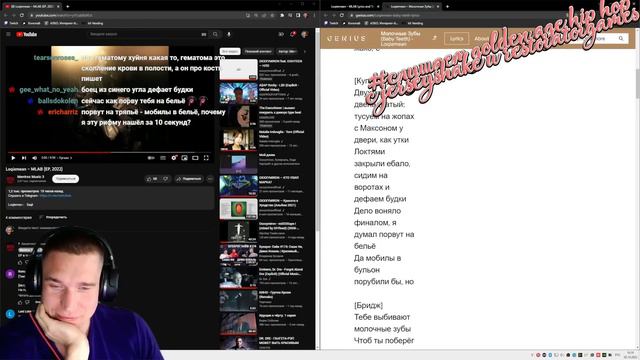Focus the YouTube search field

pyautogui.click(x=147, y=34)
